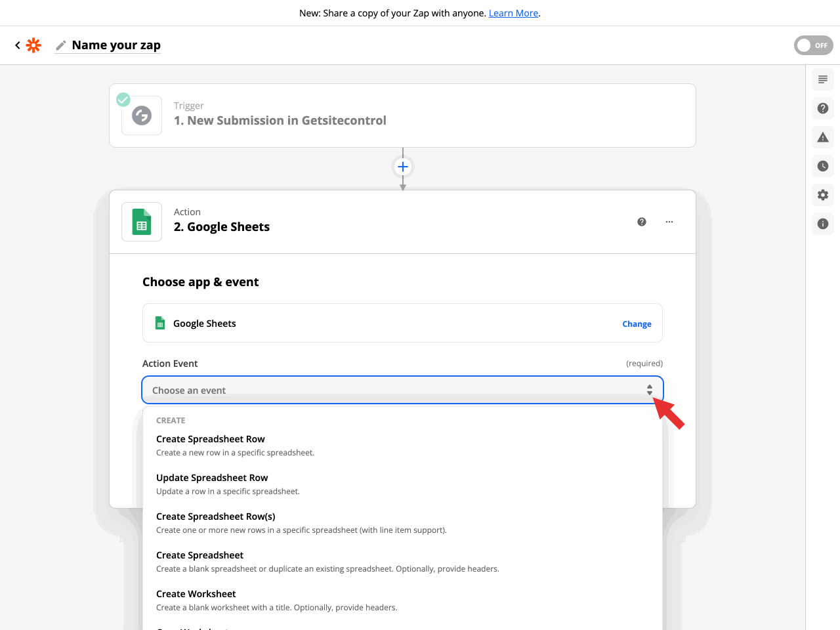Viewport: 840px width, 630px height.
Task: Show the warning triangle issues panel
Action: point(822,137)
